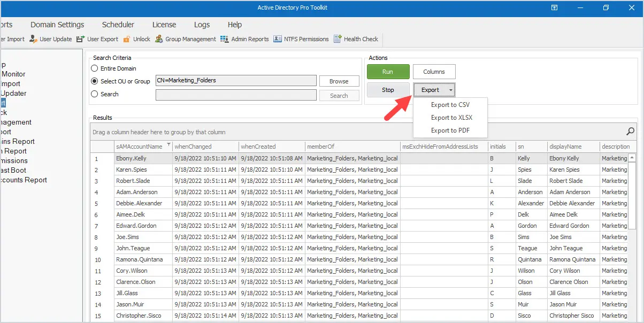The width and height of the screenshot is (644, 323).
Task: Launch the Unlock tool from toolbar
Action: [x=136, y=39]
